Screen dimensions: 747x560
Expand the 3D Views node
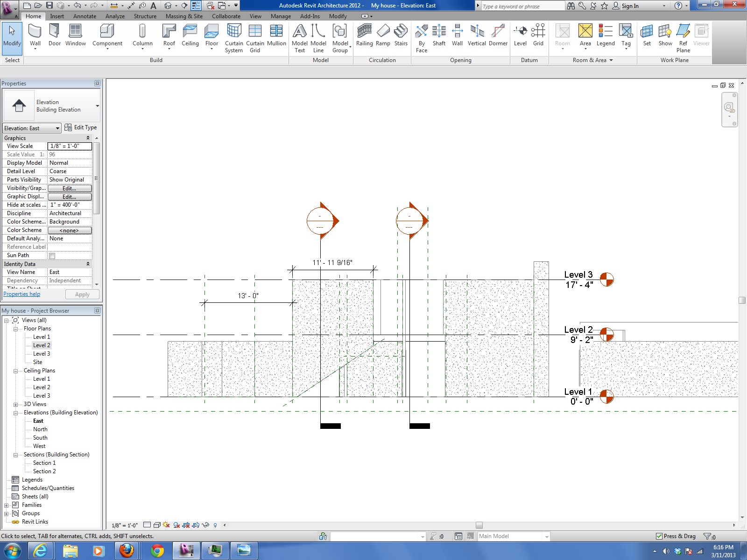[15, 405]
